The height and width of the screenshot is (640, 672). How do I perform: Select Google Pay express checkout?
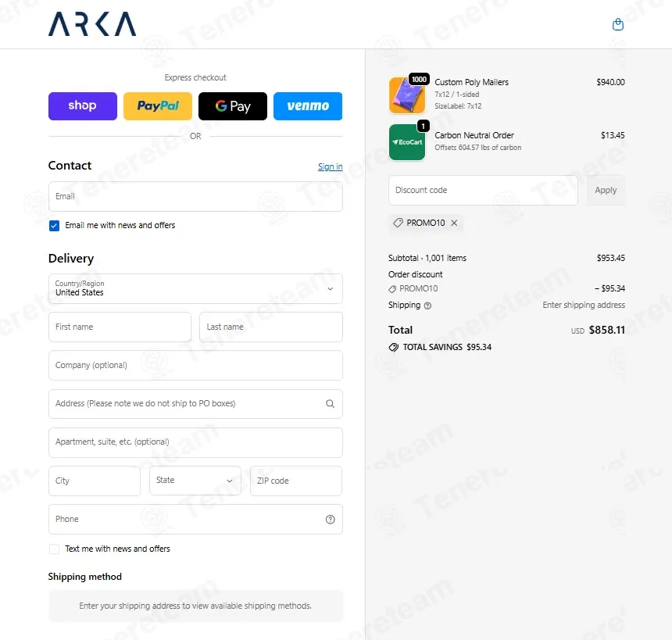click(x=233, y=105)
